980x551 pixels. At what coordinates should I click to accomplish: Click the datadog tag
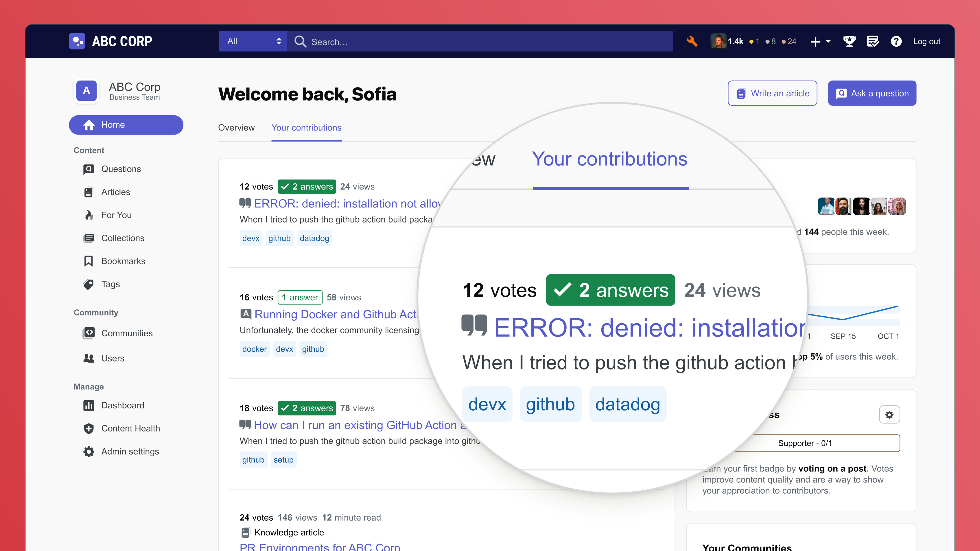click(314, 238)
